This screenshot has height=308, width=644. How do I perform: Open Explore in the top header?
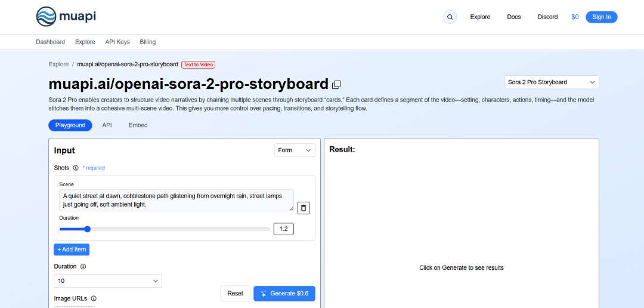[x=480, y=17]
